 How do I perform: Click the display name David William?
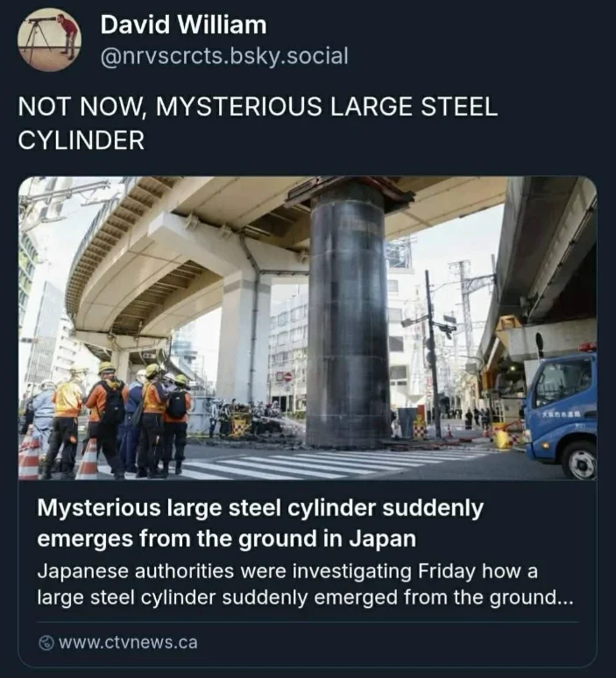pos(183,25)
